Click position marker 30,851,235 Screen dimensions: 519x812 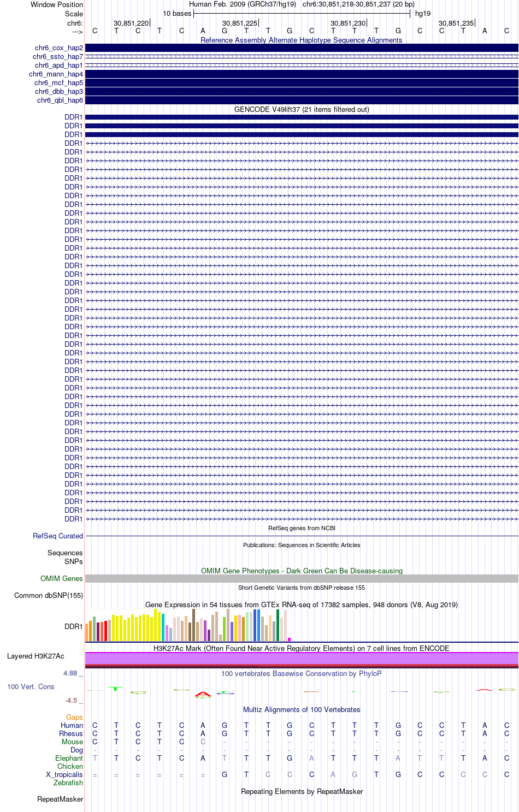click(456, 23)
